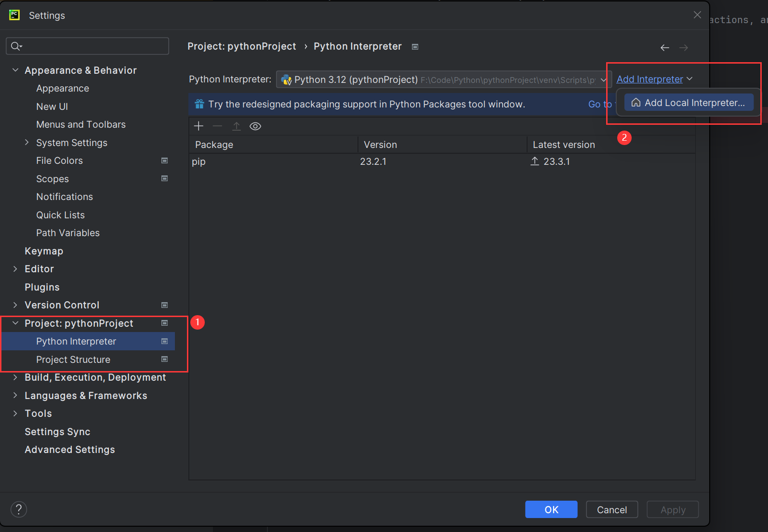Expand the Tools section
Viewport: 768px width, 532px height.
click(x=15, y=413)
